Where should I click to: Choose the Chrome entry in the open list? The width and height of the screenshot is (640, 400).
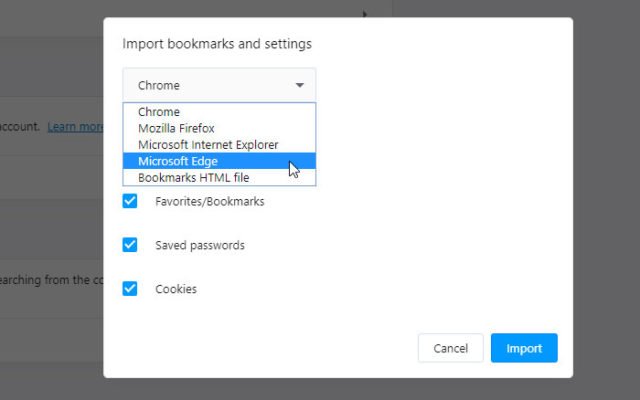pos(159,112)
